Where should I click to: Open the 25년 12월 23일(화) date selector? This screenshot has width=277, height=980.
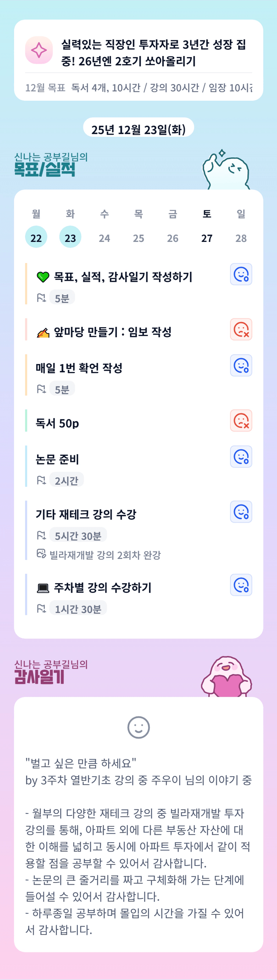(x=138, y=130)
